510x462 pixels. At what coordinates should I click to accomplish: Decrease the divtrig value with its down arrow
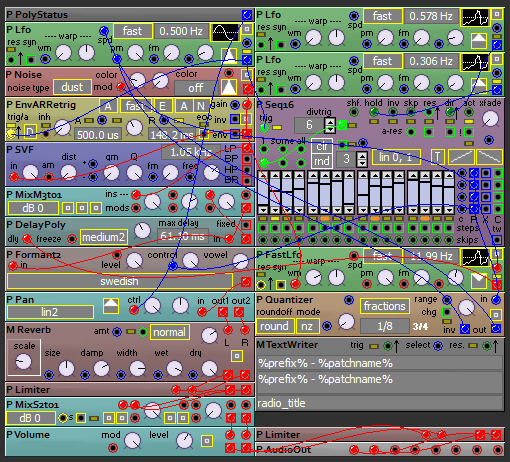(330, 129)
